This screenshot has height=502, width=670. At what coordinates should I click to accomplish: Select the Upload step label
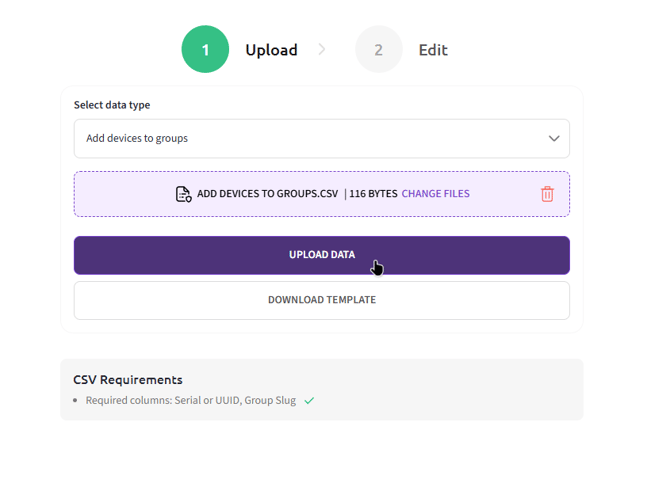271,50
